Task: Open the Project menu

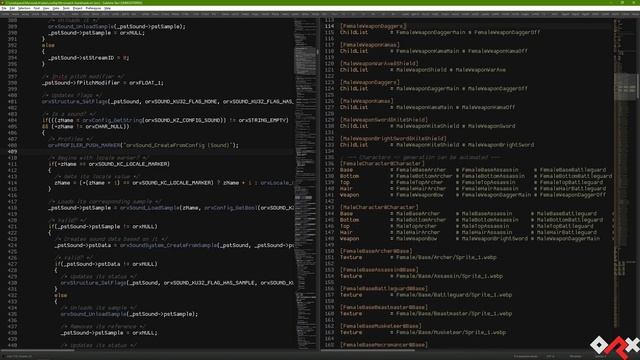Action: [x=78, y=8]
